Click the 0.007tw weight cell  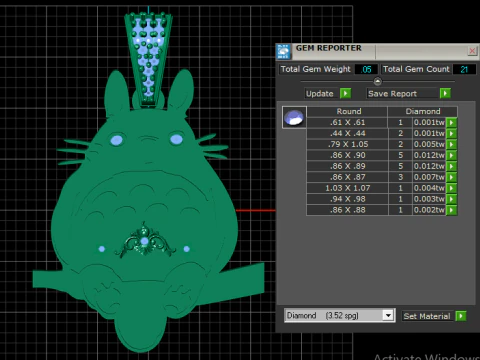point(429,177)
